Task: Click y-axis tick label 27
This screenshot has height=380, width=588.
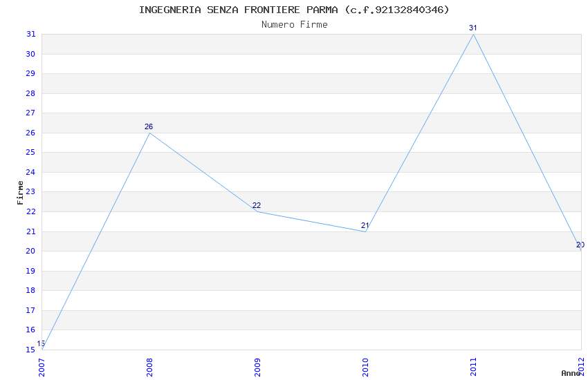Action: pos(30,113)
